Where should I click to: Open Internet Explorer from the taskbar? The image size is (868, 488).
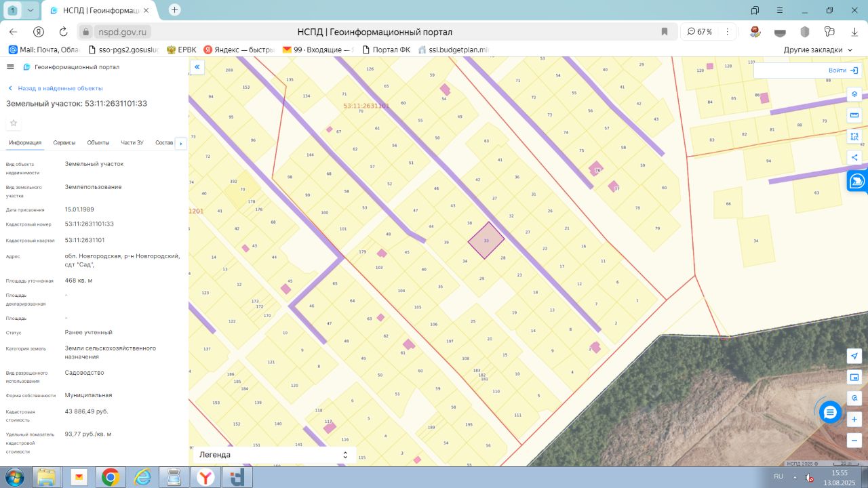(x=142, y=477)
